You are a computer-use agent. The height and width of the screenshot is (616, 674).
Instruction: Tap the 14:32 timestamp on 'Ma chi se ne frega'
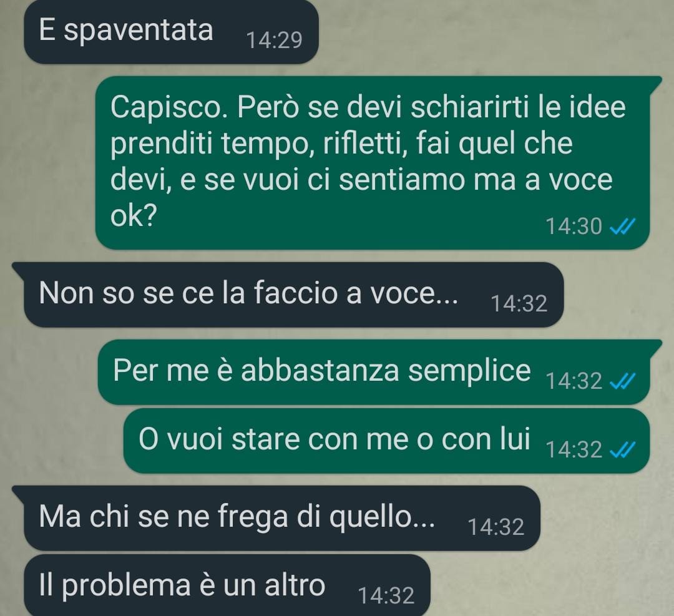tap(496, 527)
